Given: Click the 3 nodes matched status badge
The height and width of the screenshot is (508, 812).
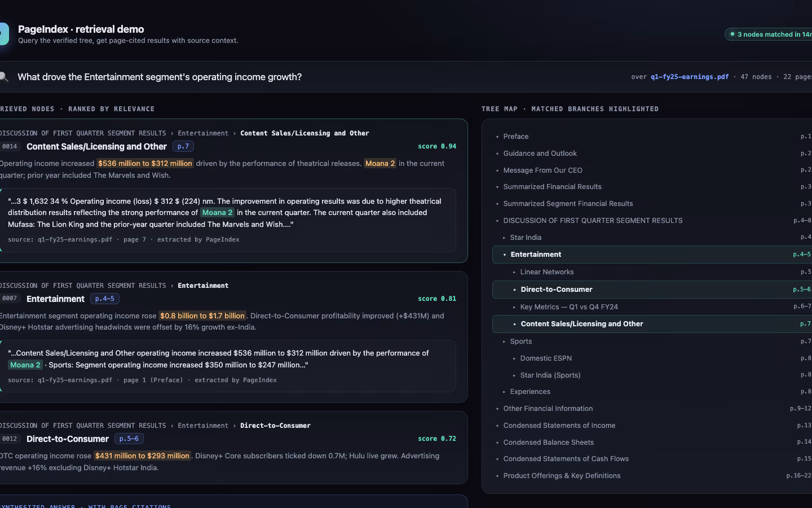Looking at the screenshot, I should click(x=769, y=34).
